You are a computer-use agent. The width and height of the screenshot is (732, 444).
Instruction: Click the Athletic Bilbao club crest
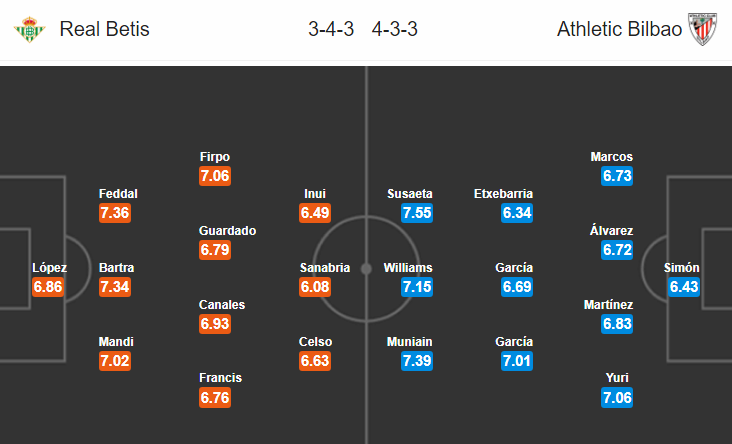[x=703, y=29]
